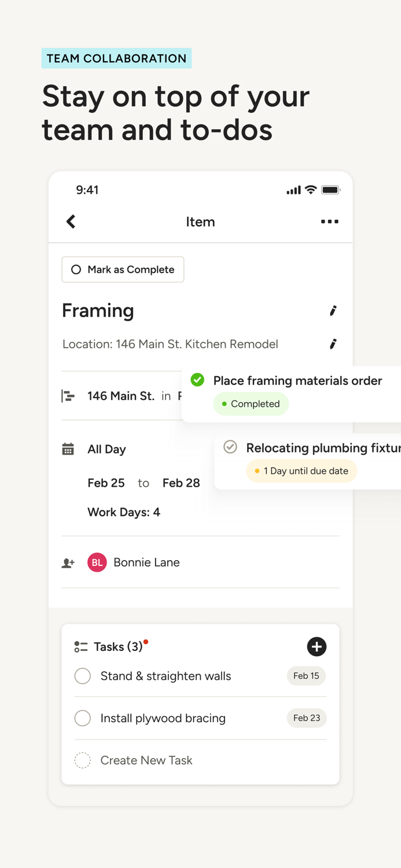This screenshot has height=868, width=401.
Task: Edit the Location field via its pencil icon
Action: (333, 344)
